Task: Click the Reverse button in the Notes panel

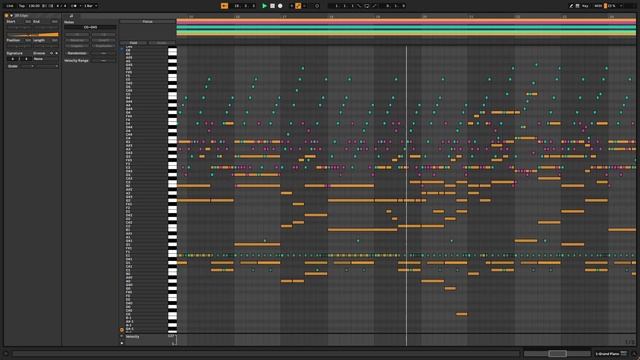Action: pos(77,40)
